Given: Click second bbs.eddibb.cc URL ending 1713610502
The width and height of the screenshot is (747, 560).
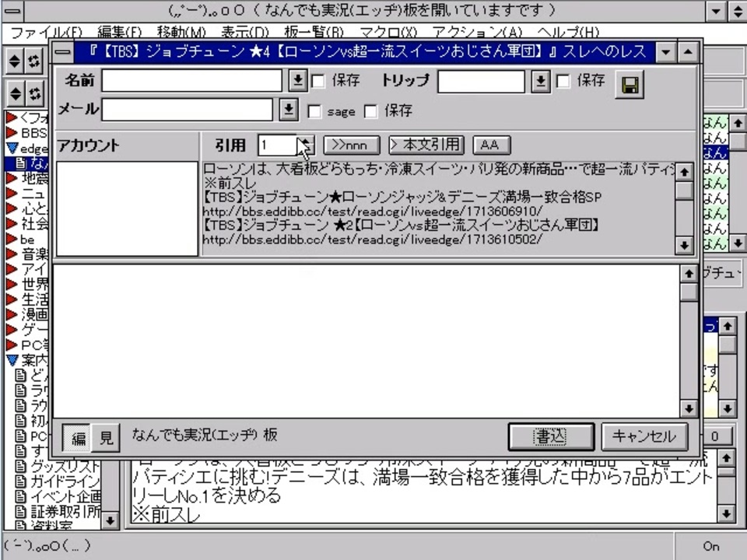Looking at the screenshot, I should tap(373, 239).
